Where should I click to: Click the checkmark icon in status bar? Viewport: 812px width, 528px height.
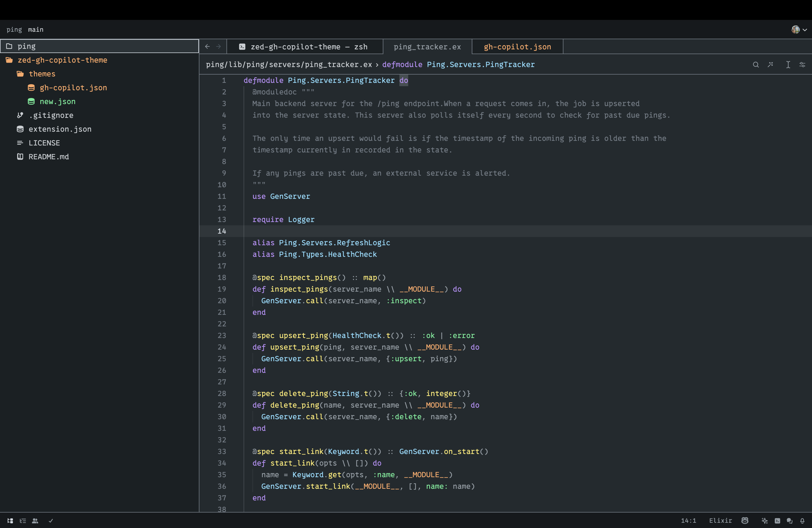tap(50, 520)
